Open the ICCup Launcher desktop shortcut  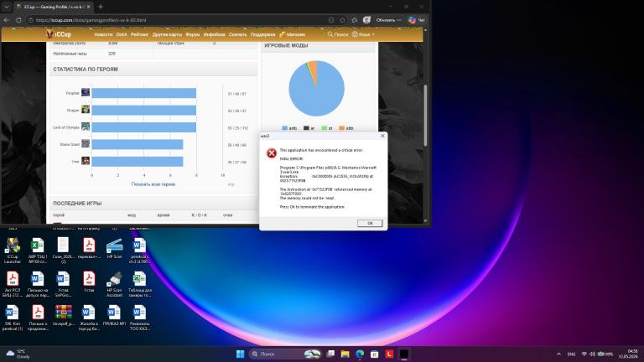click(13, 251)
